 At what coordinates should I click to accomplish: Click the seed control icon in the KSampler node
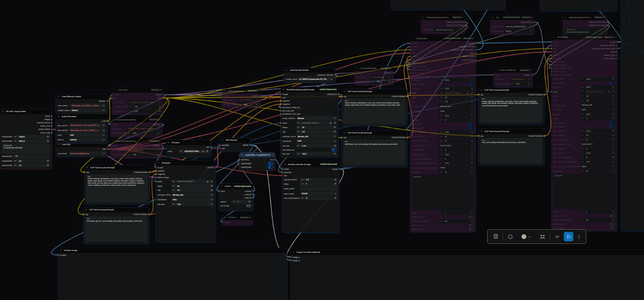point(208,181)
